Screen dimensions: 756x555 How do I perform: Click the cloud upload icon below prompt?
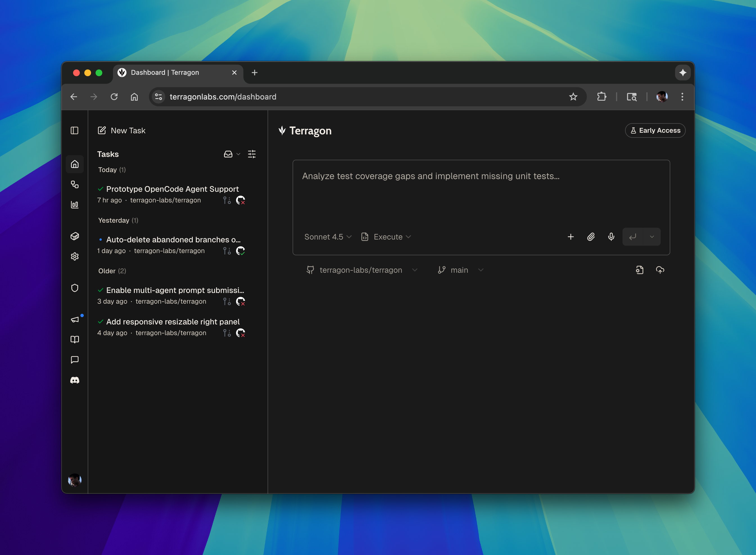(660, 270)
